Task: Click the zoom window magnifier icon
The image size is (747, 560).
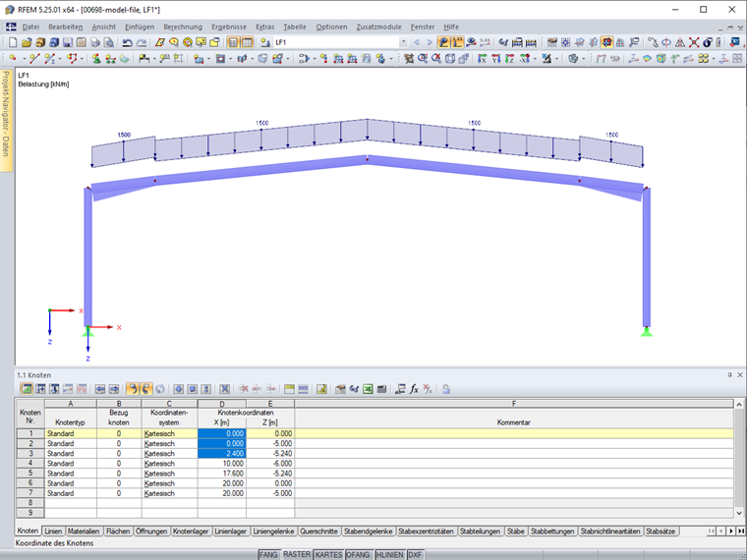Action: 423,59
